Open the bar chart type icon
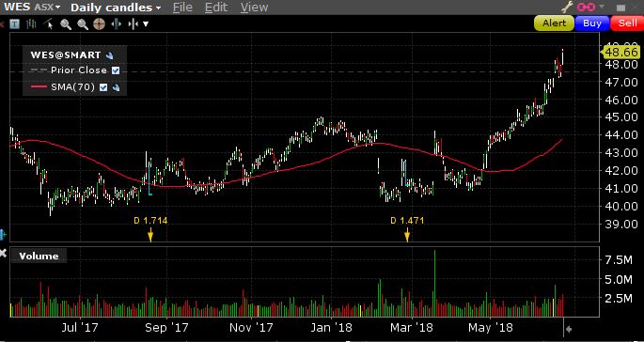Image resolution: width=644 pixels, height=342 pixels. click(x=32, y=24)
